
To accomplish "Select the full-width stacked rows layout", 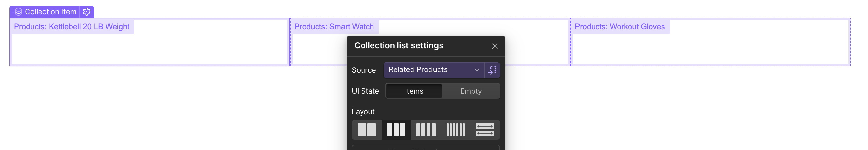I will click(x=485, y=130).
